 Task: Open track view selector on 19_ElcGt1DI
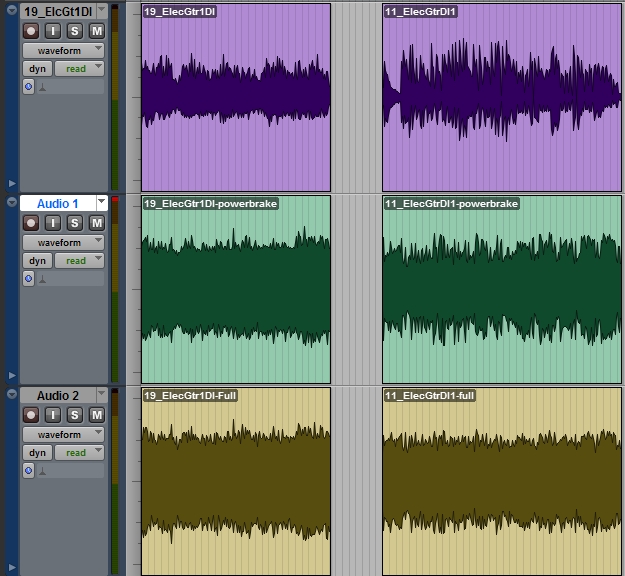(x=63, y=50)
